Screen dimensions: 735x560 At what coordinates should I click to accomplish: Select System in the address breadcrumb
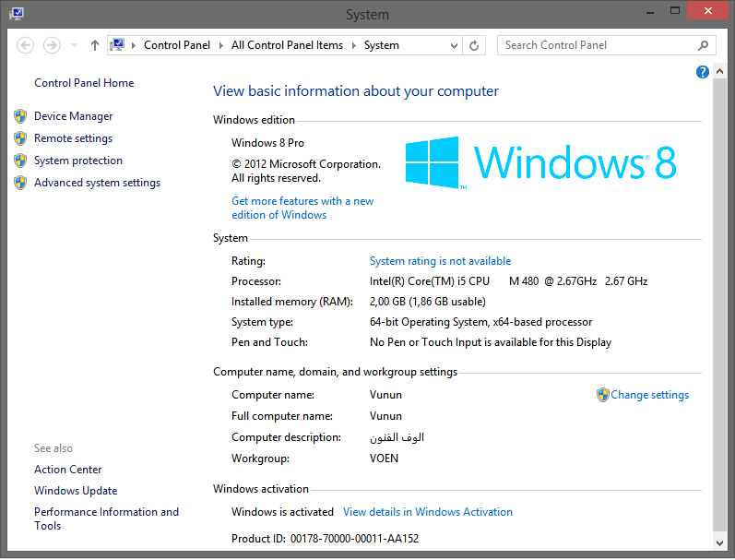point(382,45)
